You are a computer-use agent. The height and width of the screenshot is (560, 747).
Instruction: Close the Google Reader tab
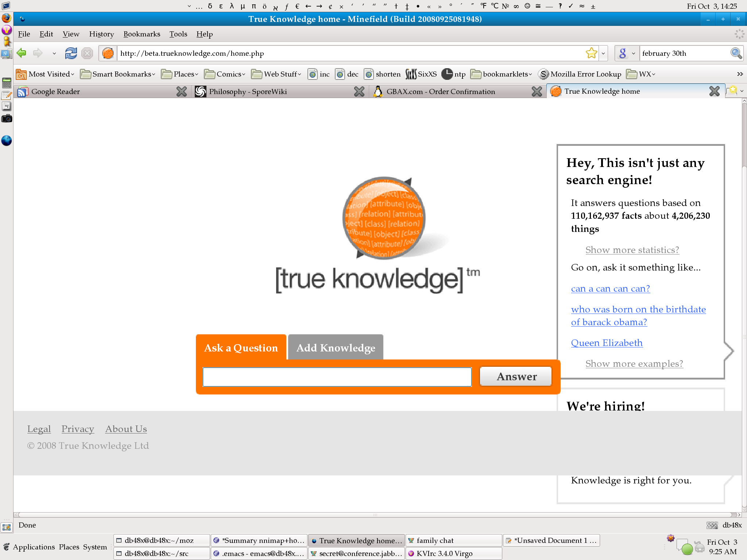(181, 92)
